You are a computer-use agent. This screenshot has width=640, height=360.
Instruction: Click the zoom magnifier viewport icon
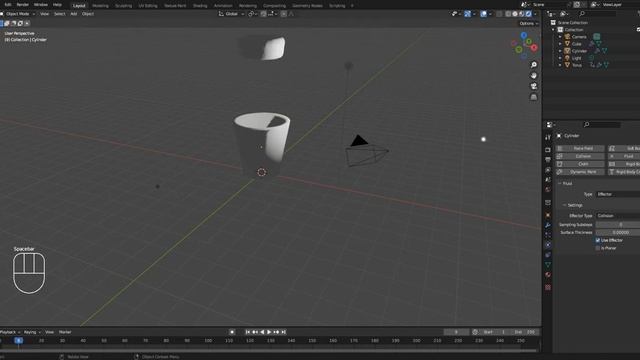pyautogui.click(x=533, y=65)
